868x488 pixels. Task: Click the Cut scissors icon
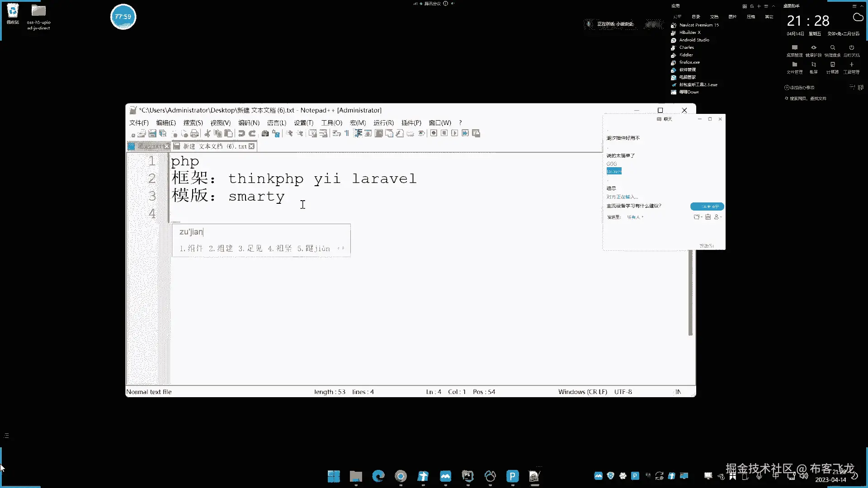pyautogui.click(x=208, y=133)
